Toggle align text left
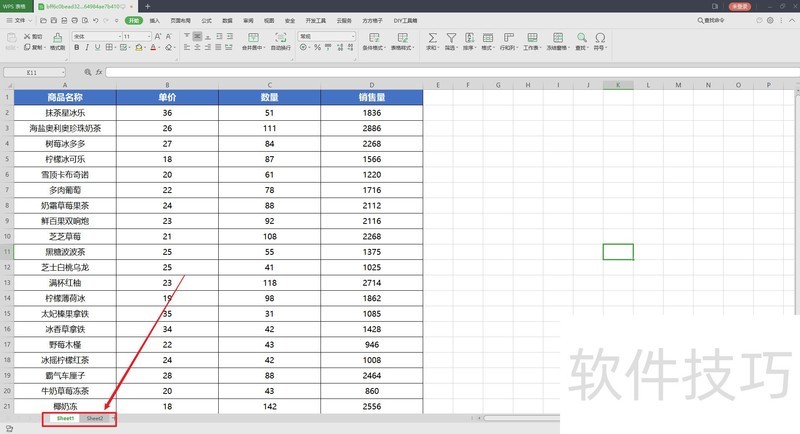 coord(187,47)
